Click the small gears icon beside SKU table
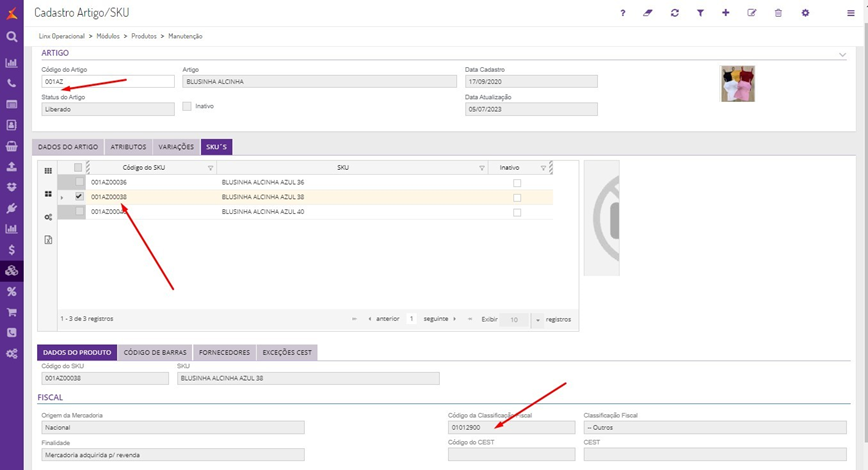 point(48,217)
